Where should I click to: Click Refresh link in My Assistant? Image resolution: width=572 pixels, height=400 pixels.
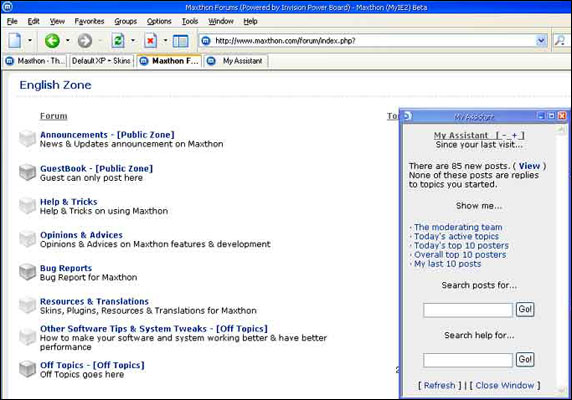pos(440,385)
